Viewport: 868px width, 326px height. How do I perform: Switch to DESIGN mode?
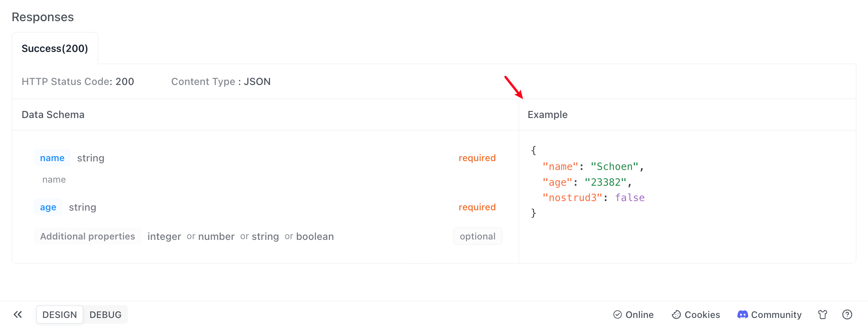(60, 314)
